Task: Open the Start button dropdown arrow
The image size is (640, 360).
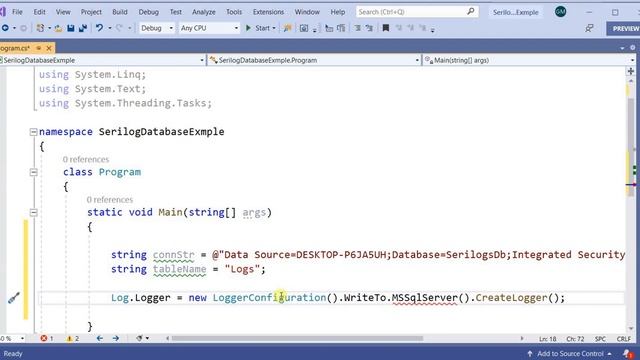Action: [x=274, y=28]
